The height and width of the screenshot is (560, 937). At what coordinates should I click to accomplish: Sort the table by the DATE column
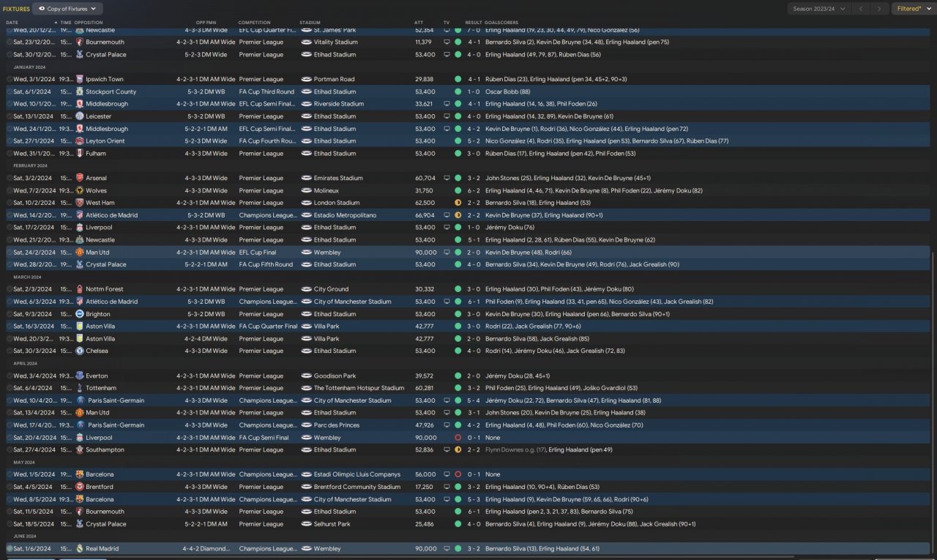tap(12, 23)
